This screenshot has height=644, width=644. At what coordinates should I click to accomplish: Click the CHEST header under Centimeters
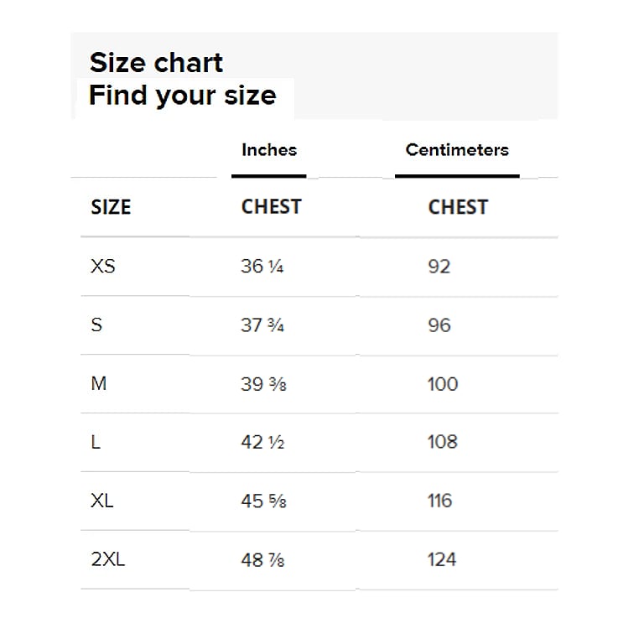458,207
